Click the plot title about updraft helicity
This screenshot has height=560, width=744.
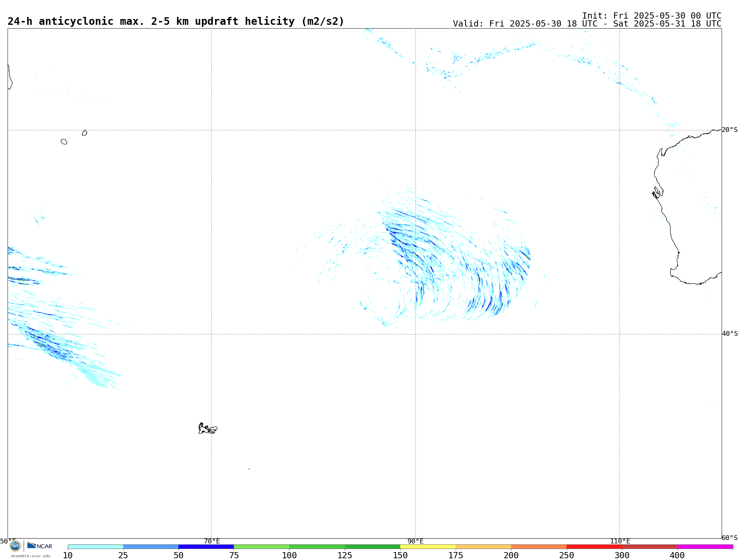176,21
